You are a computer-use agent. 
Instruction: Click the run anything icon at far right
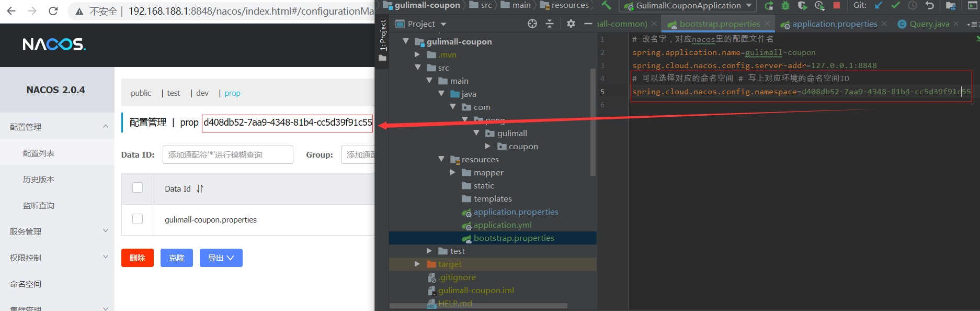[973, 6]
